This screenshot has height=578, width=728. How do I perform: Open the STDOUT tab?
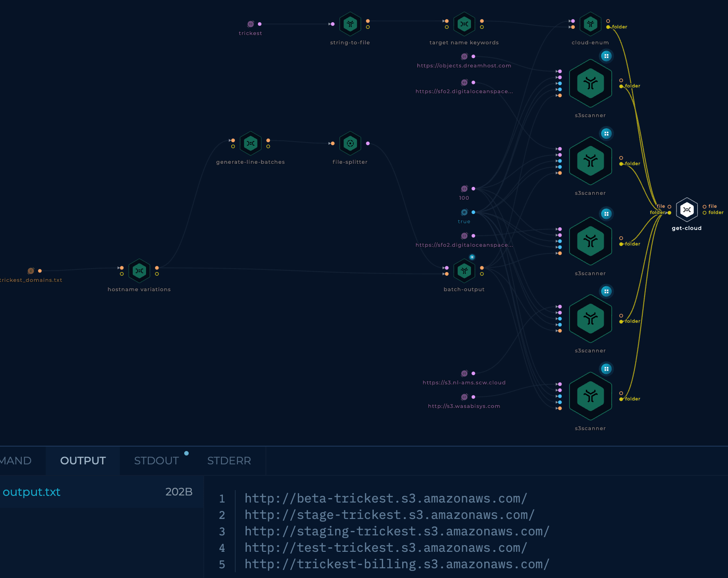tap(156, 461)
